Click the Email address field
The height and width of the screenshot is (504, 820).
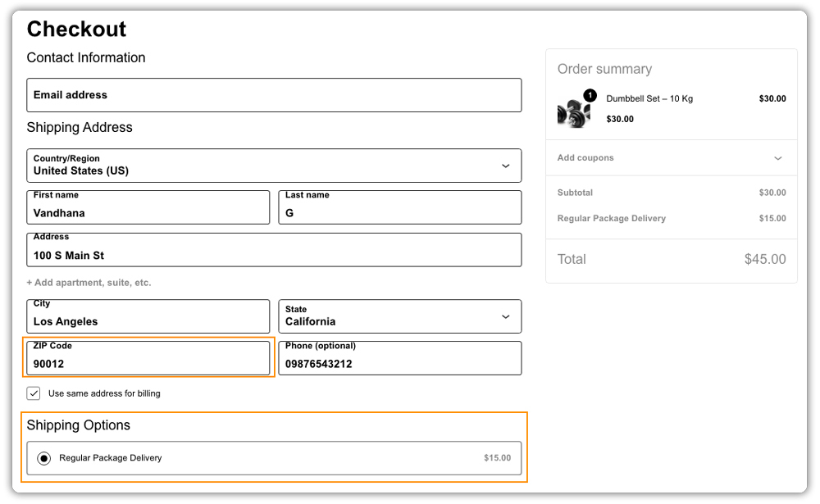tap(274, 95)
